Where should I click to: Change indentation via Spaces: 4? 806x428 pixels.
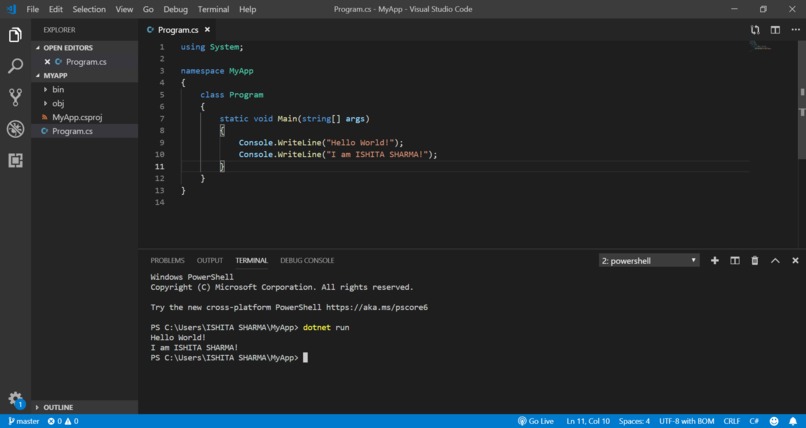(634, 421)
